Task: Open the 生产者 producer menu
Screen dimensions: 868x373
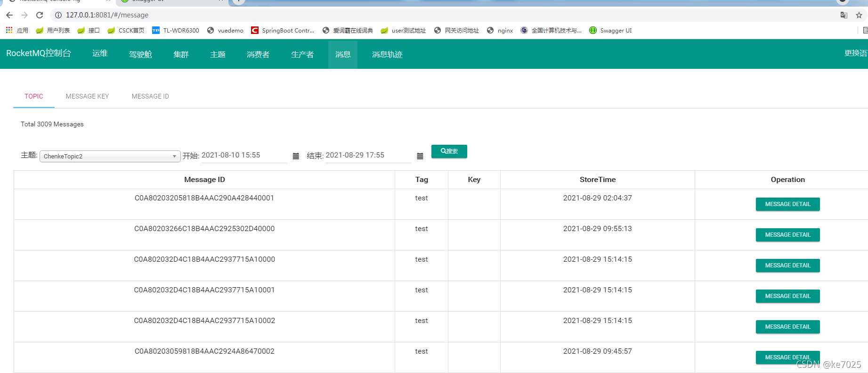Action: 302,54
